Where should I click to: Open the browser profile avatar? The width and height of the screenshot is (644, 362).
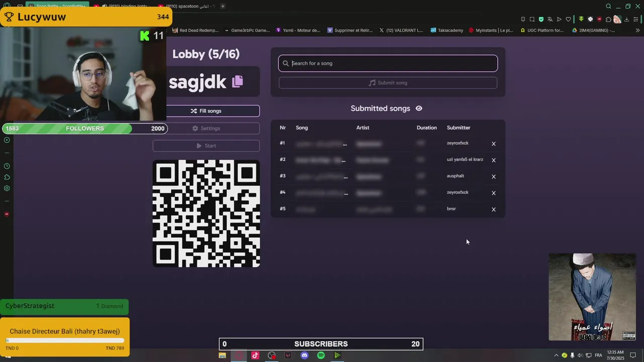(617, 19)
